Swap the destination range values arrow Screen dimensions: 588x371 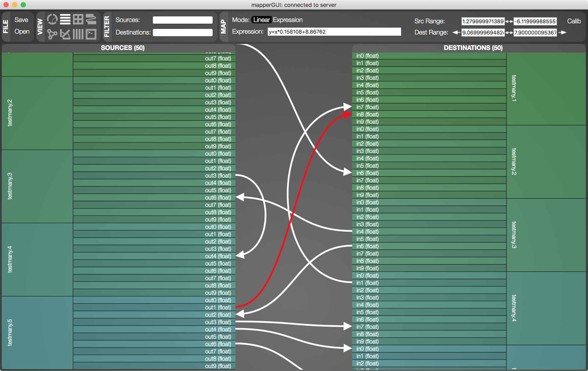point(509,33)
